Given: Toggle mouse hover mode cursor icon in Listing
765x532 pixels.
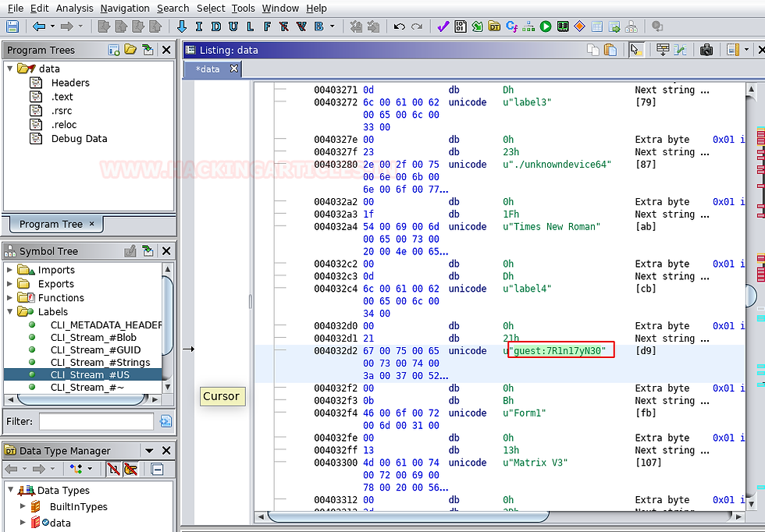Looking at the screenshot, I should pyautogui.click(x=635, y=50).
